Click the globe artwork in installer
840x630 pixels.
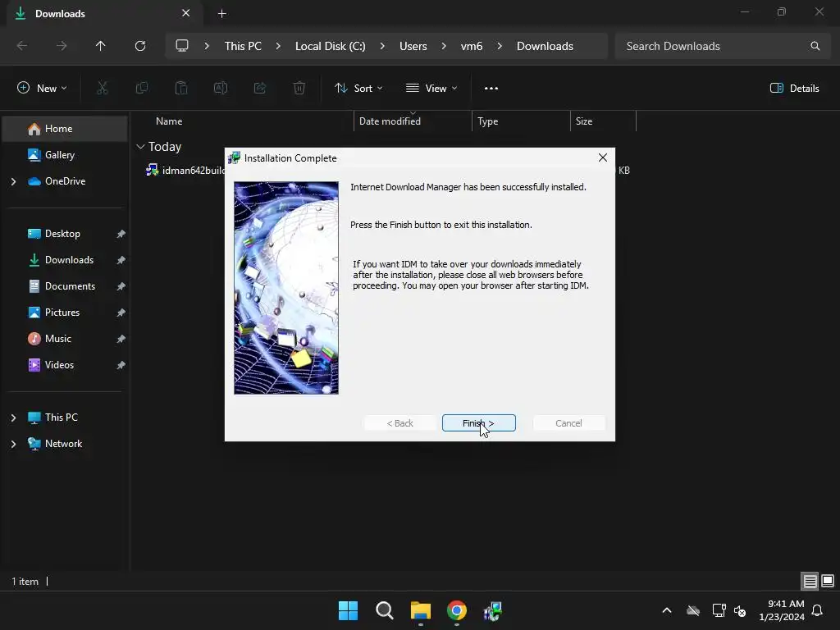pos(286,288)
